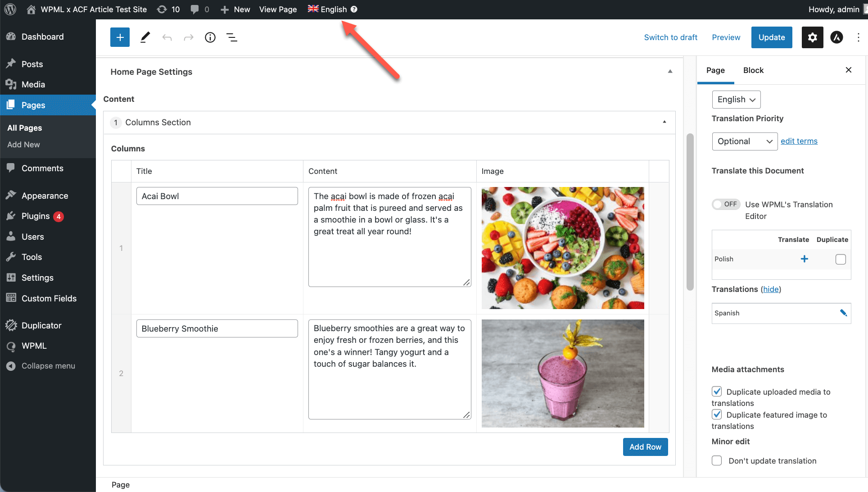Viewport: 868px width, 492px height.
Task: Click the All Pages submenu link
Action: (24, 128)
